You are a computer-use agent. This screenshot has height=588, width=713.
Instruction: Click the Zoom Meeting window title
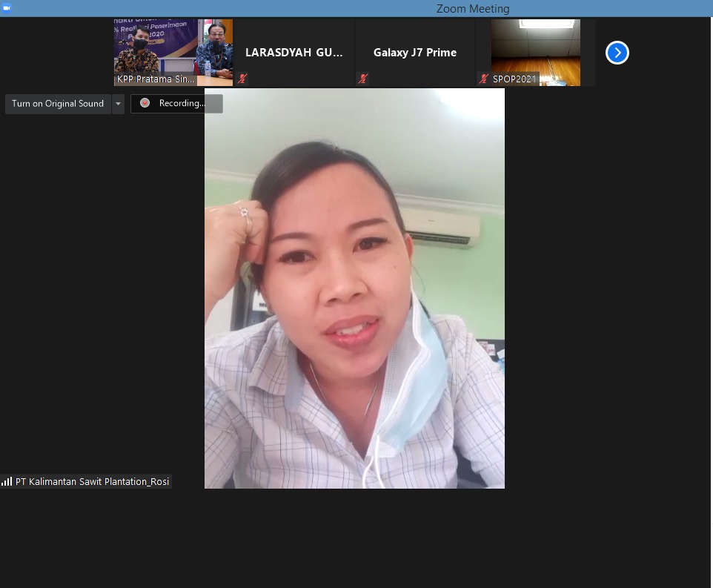pyautogui.click(x=472, y=9)
